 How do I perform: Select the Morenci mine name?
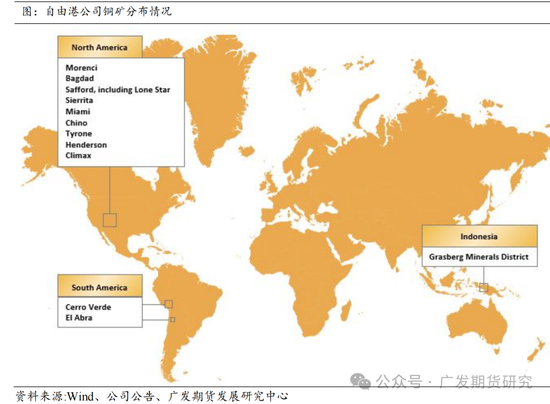coord(81,68)
